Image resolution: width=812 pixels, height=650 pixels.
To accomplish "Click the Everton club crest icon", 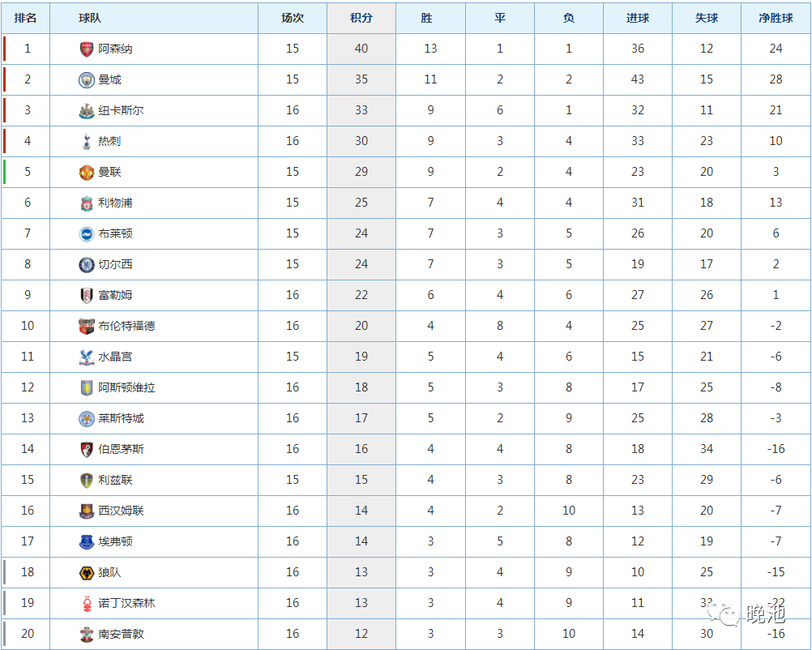I will 87,541.
